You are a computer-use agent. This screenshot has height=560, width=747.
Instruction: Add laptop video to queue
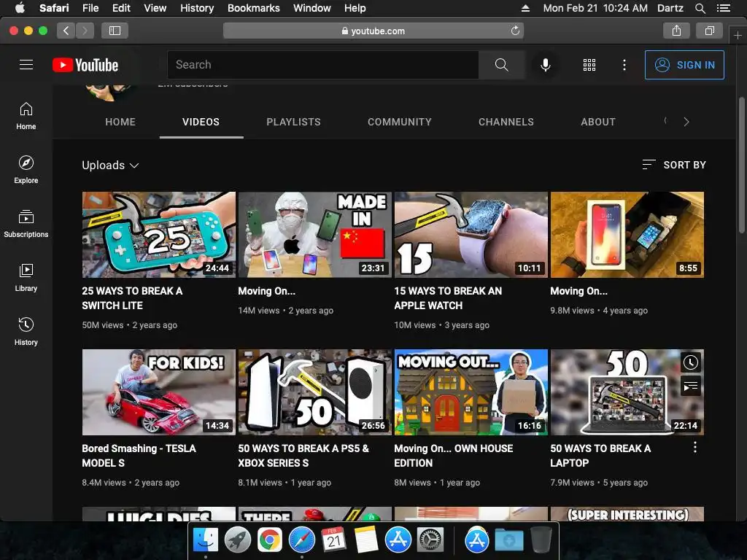pyautogui.click(x=690, y=386)
